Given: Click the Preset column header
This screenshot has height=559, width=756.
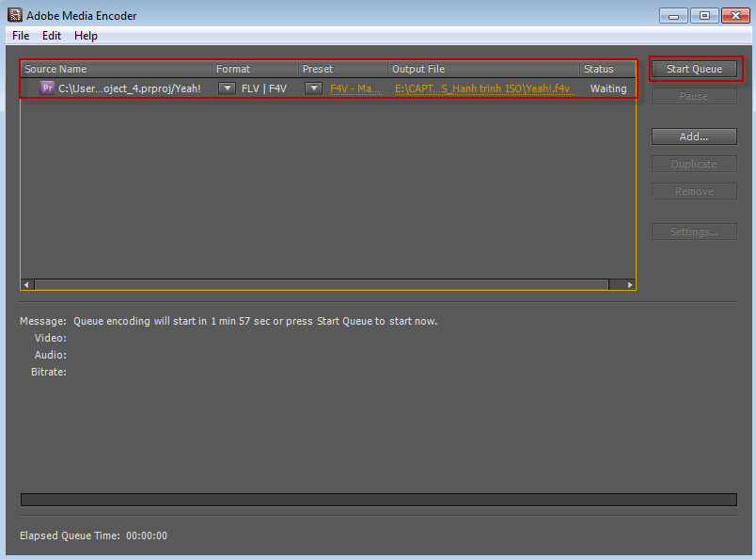Looking at the screenshot, I should pyautogui.click(x=343, y=69).
